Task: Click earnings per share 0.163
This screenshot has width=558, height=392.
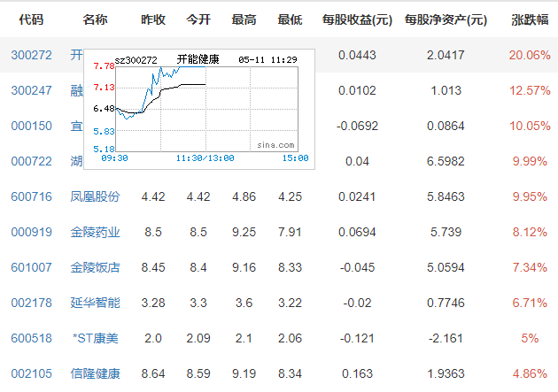Action: click(357, 373)
